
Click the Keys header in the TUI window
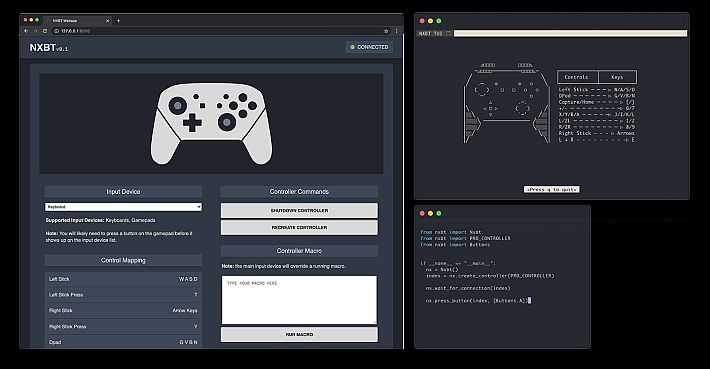(618, 77)
